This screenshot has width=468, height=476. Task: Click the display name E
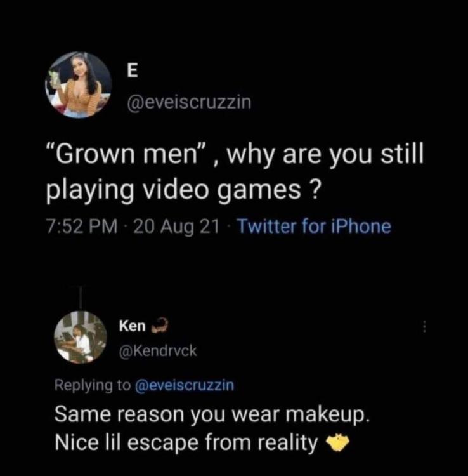(132, 72)
